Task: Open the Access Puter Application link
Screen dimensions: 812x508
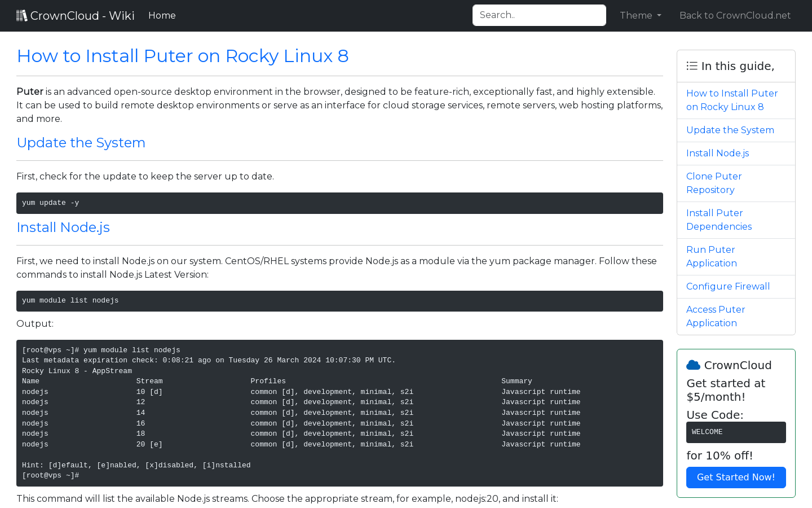Action: [716, 316]
